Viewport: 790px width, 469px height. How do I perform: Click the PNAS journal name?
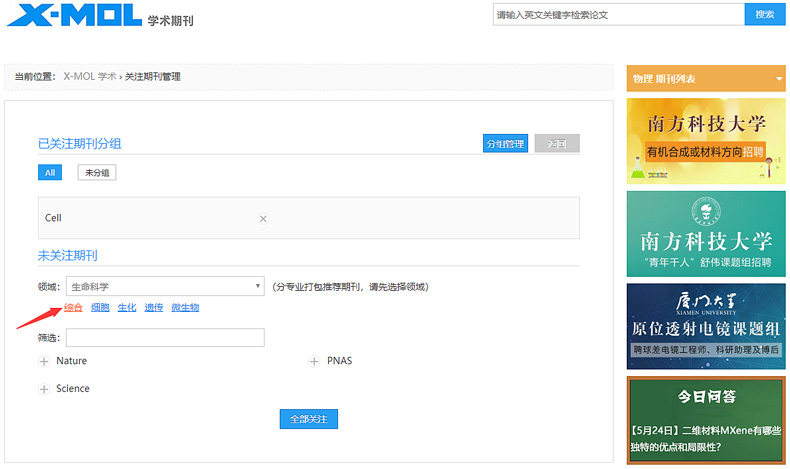[340, 361]
